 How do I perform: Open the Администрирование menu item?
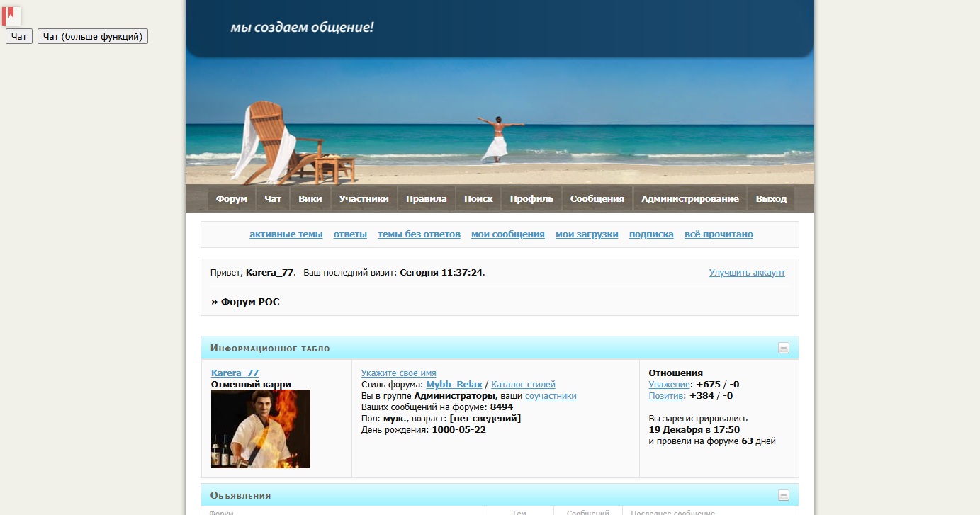(x=690, y=199)
